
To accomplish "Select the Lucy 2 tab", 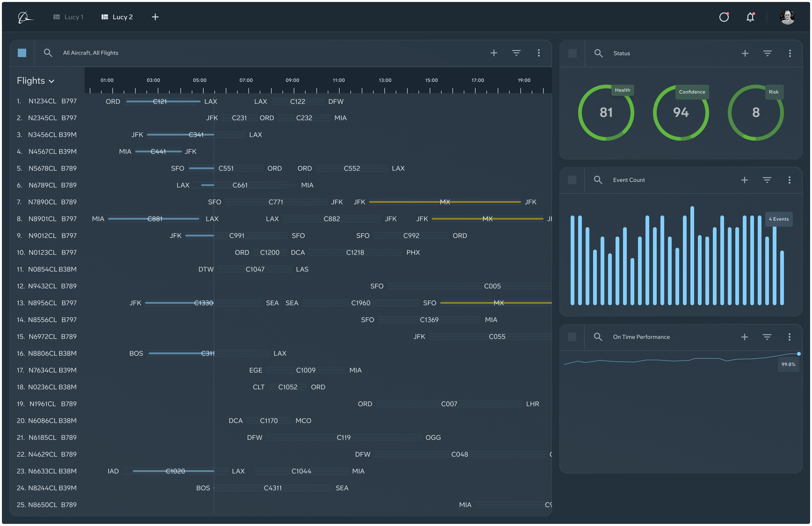I will 117,17.
